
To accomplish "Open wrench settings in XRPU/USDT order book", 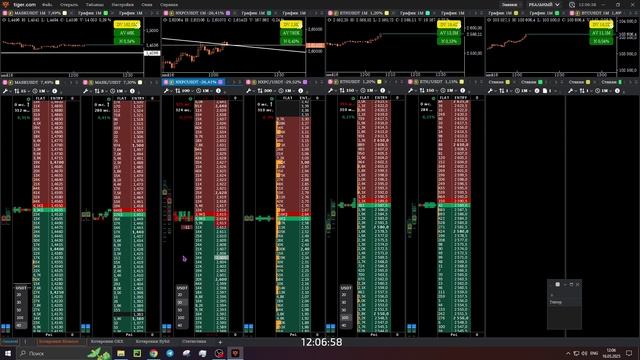I will pyautogui.click(x=249, y=91).
